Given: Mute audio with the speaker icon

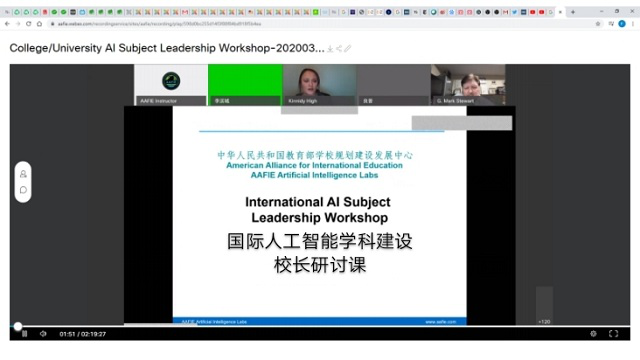Looking at the screenshot, I should tap(43, 334).
